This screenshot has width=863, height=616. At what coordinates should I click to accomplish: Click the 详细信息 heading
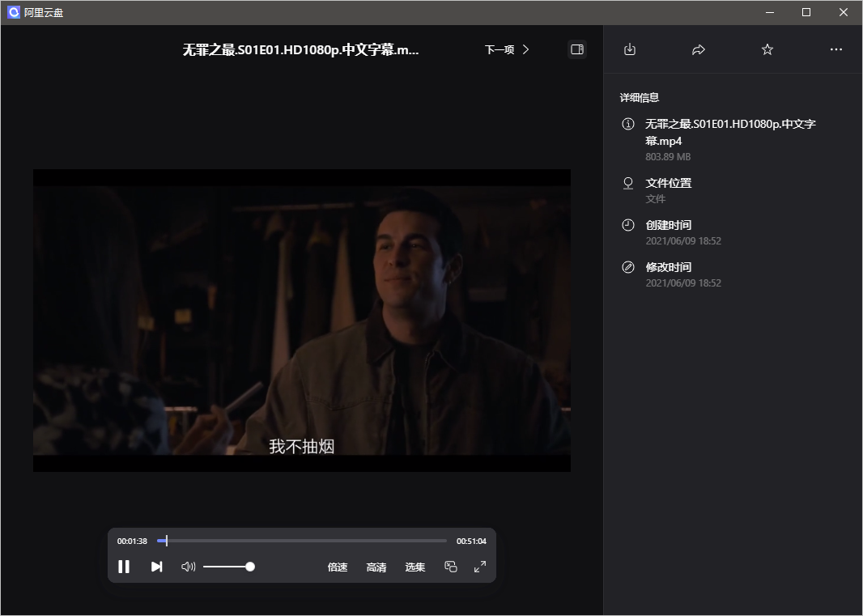[639, 97]
